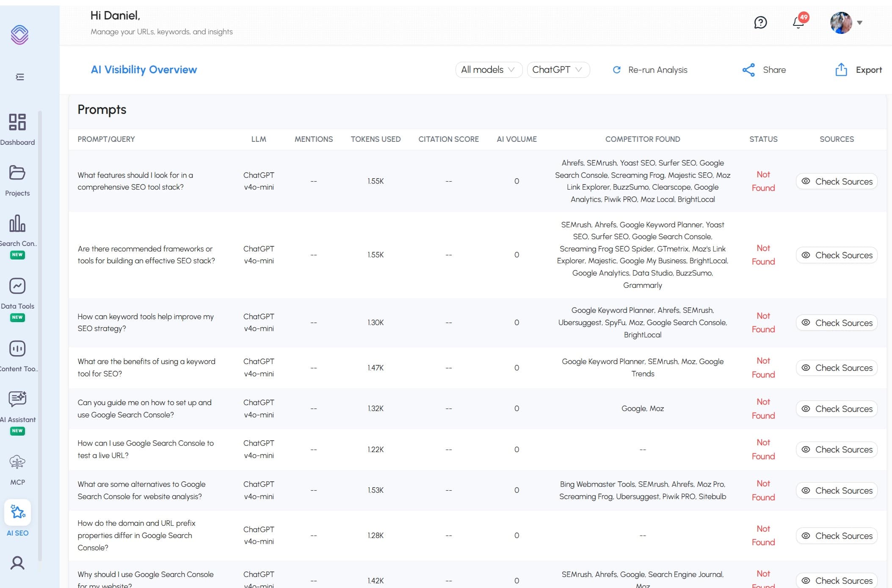Screen dimensions: 892x588
Task: Click the 1.47K tokens used value
Action: 376,368
